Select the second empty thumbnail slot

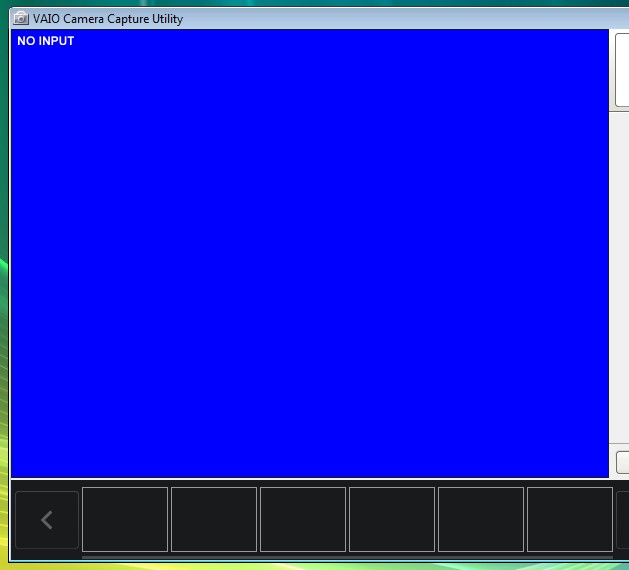point(214,519)
